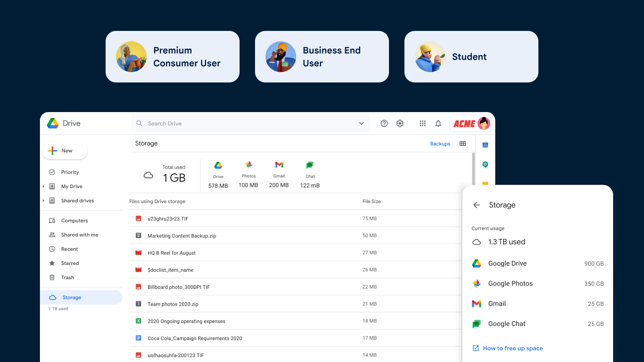Click the Google Drive logo
Image resolution: width=644 pixels, height=362 pixels.
53,124
